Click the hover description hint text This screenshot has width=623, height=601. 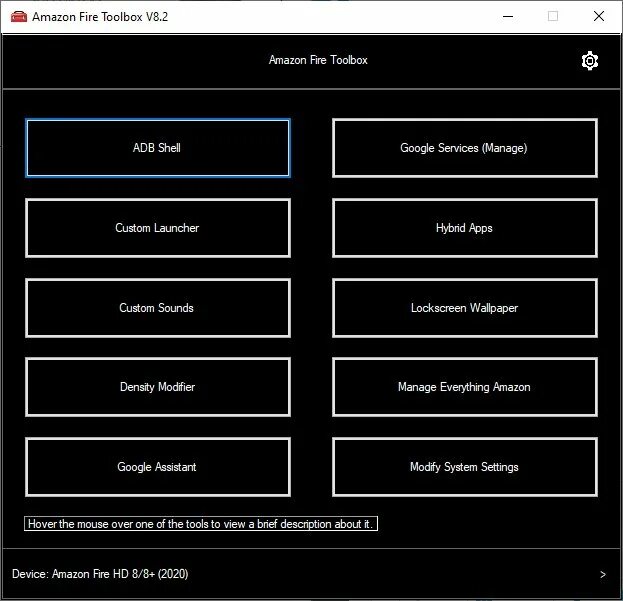coord(201,524)
